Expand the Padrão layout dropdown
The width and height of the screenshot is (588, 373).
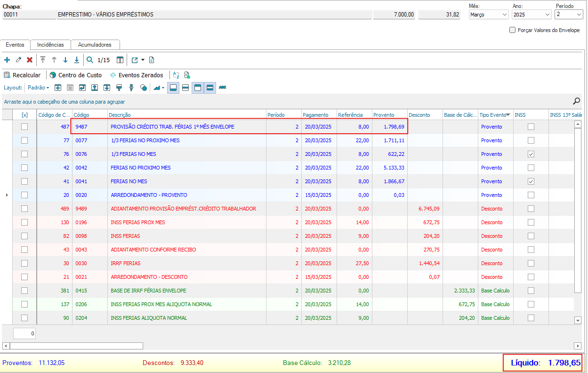click(x=39, y=88)
